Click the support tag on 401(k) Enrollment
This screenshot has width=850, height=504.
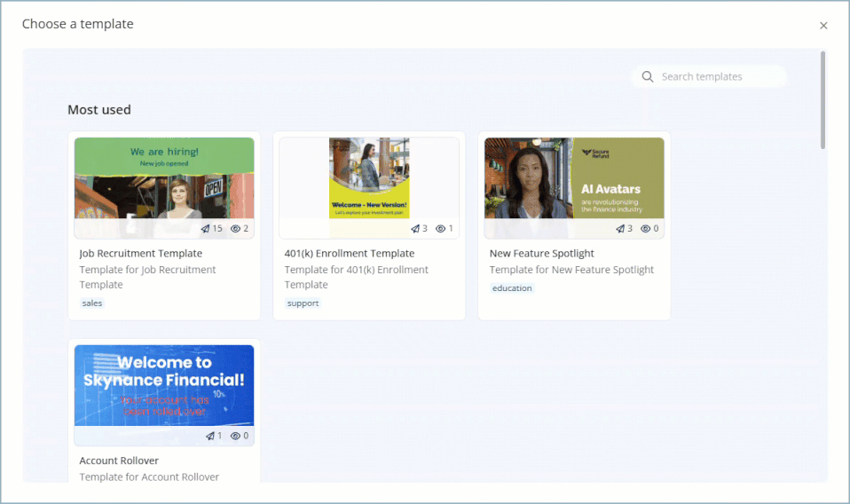(303, 303)
